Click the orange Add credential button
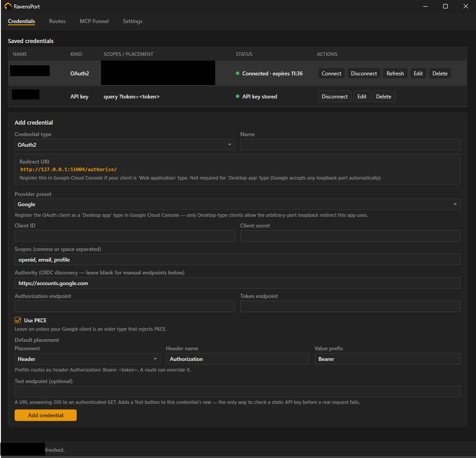Screen dimensions: 476x458 point(46,415)
